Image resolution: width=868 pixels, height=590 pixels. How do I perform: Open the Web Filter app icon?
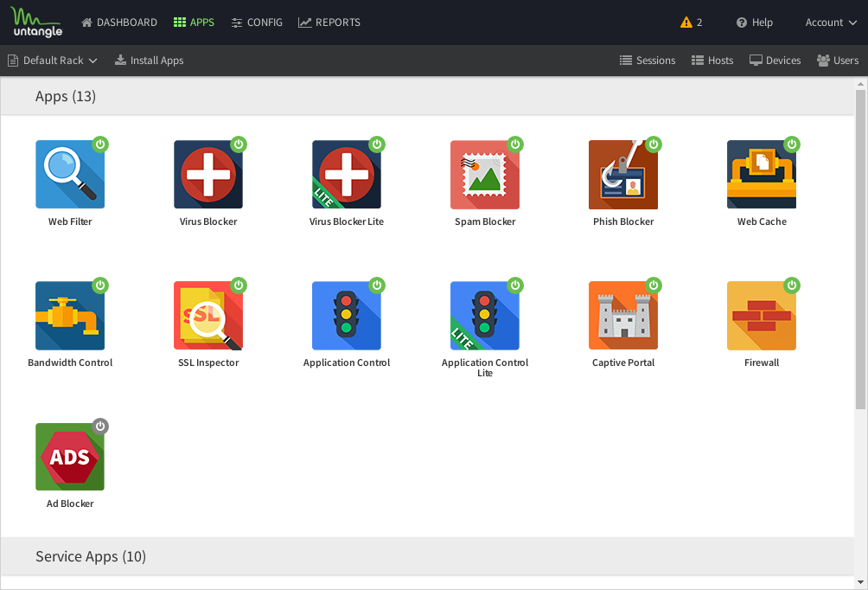[x=70, y=175]
